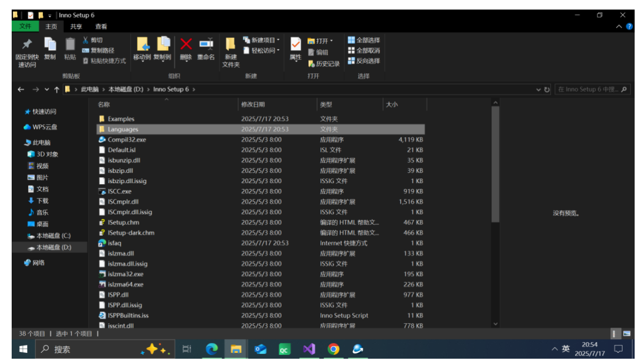The width and height of the screenshot is (641, 364).
Task: Click the Properties (属性) icon
Action: click(x=296, y=45)
